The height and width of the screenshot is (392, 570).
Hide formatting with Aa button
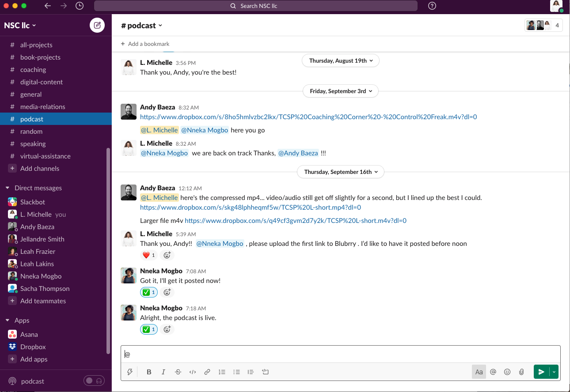coord(479,372)
